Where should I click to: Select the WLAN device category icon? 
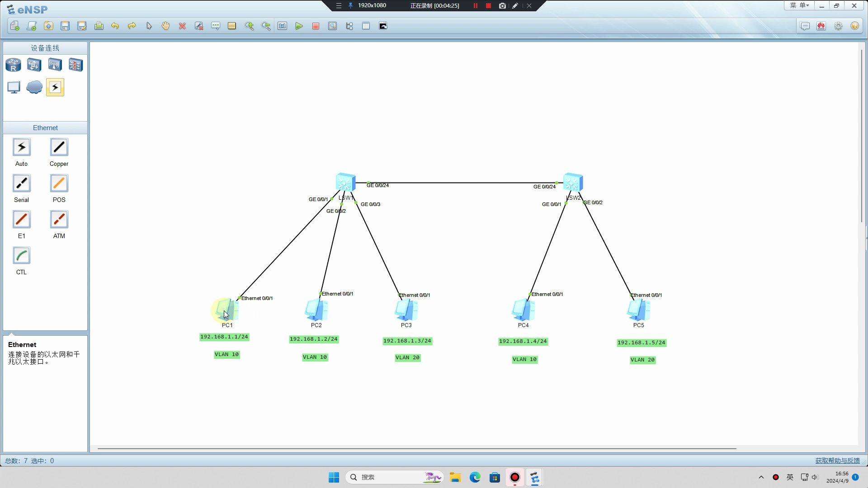55,65
